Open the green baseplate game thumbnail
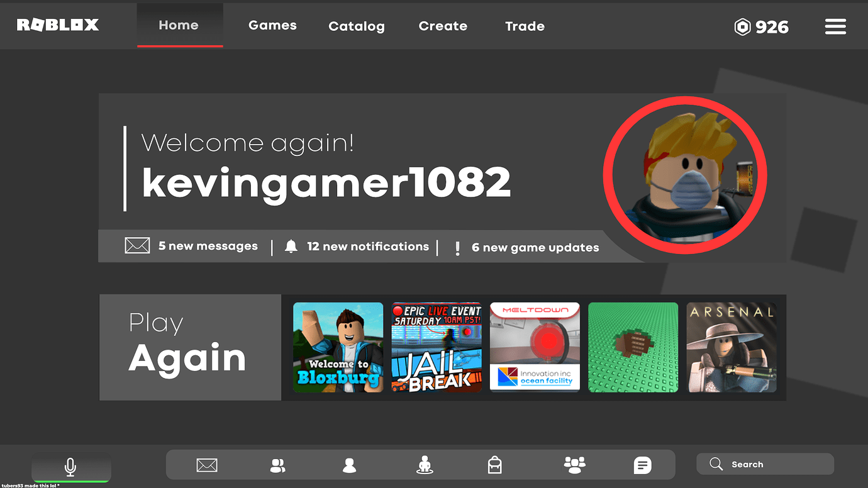Viewport: 868px width, 488px height. point(633,347)
